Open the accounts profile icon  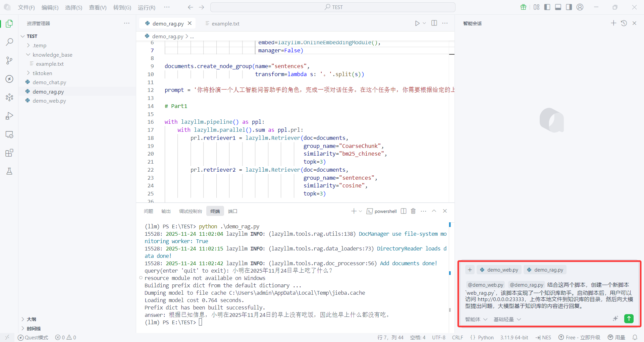pyautogui.click(x=580, y=7)
